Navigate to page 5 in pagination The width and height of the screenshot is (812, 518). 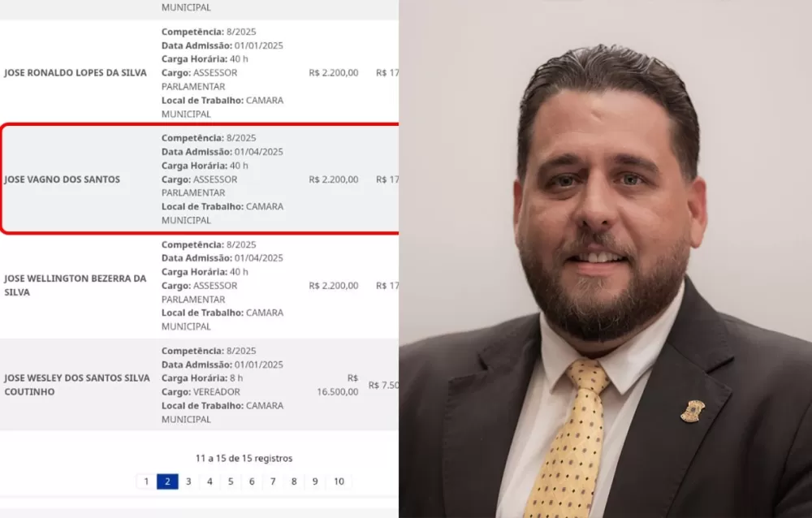[x=231, y=481]
